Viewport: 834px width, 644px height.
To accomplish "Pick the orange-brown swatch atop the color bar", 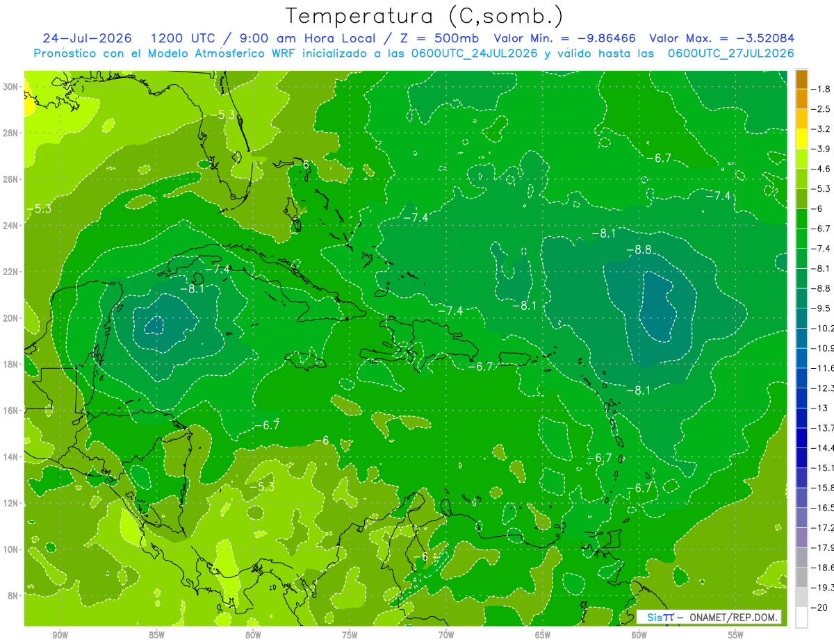I will [801, 79].
